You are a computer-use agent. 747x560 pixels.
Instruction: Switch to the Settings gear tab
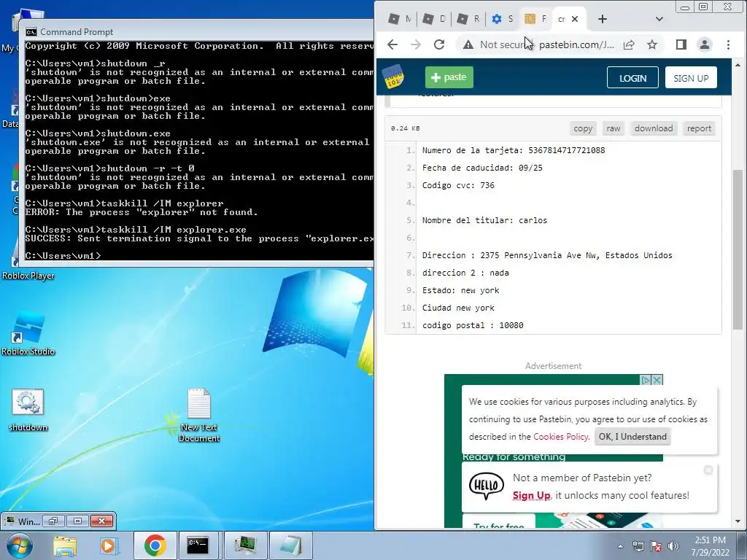(x=503, y=19)
